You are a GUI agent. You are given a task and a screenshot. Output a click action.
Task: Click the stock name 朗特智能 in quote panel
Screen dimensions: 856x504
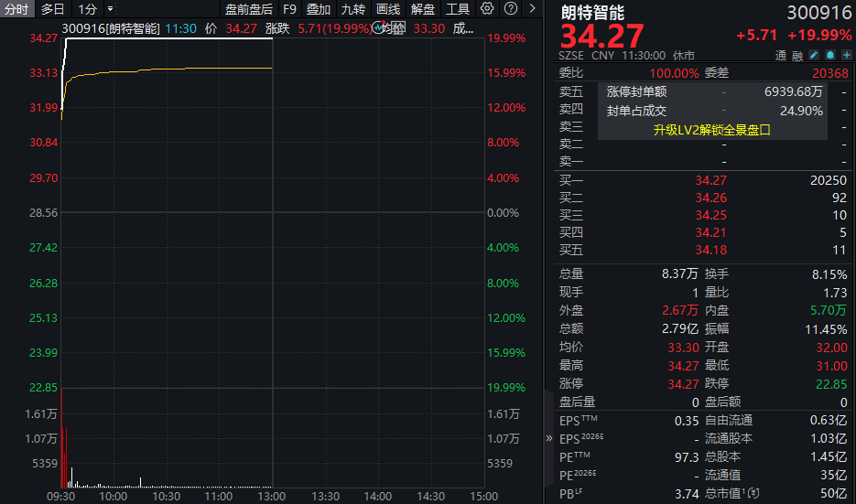click(592, 12)
